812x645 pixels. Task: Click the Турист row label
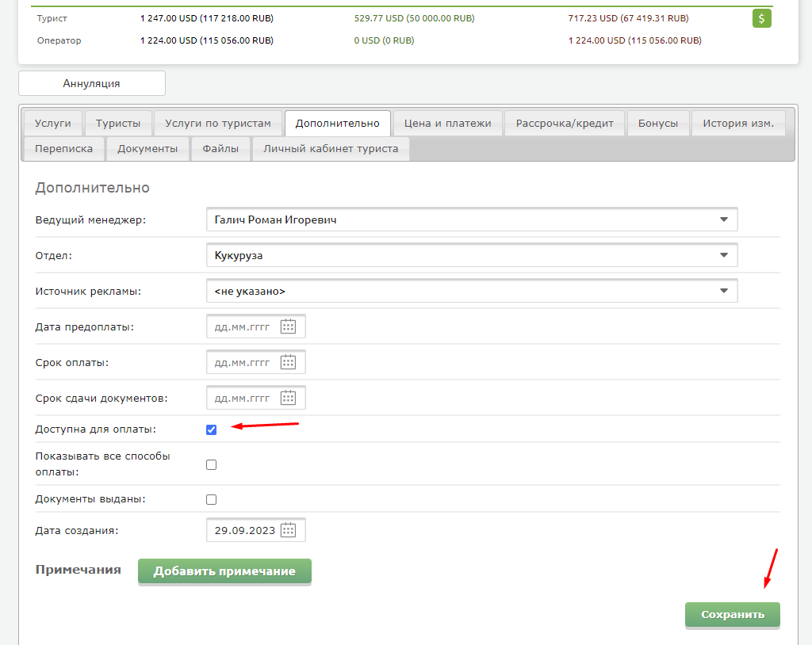click(52, 18)
